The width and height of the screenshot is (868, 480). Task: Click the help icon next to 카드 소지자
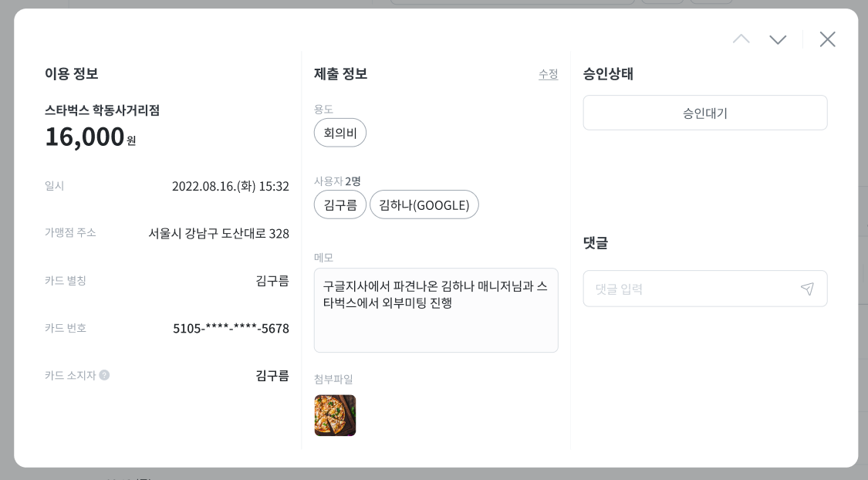point(105,375)
